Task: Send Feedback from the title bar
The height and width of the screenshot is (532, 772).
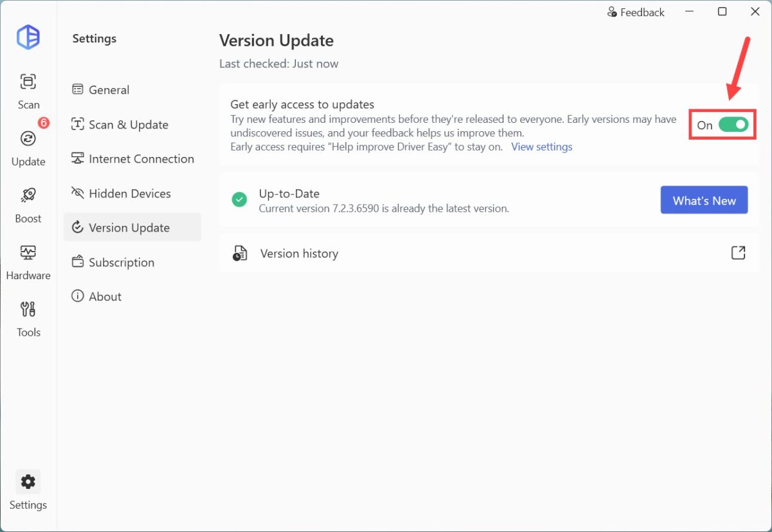Action: tap(636, 12)
